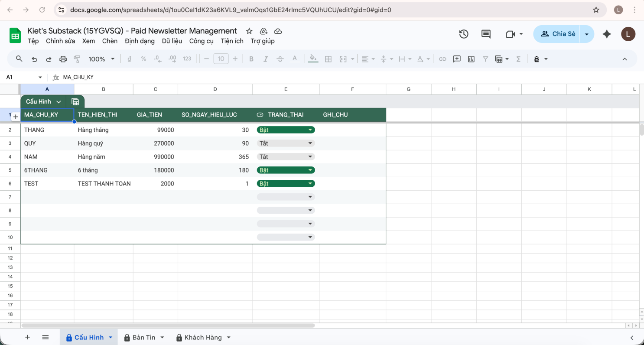Image resolution: width=644 pixels, height=345 pixels.
Task: Click the insert link icon
Action: (x=442, y=59)
